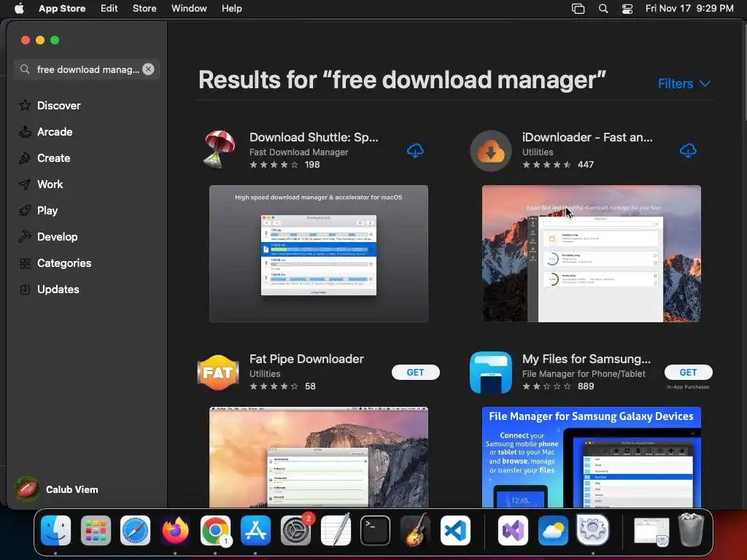Open Launchpad from the Dock
This screenshot has width=747, height=560.
[96, 530]
